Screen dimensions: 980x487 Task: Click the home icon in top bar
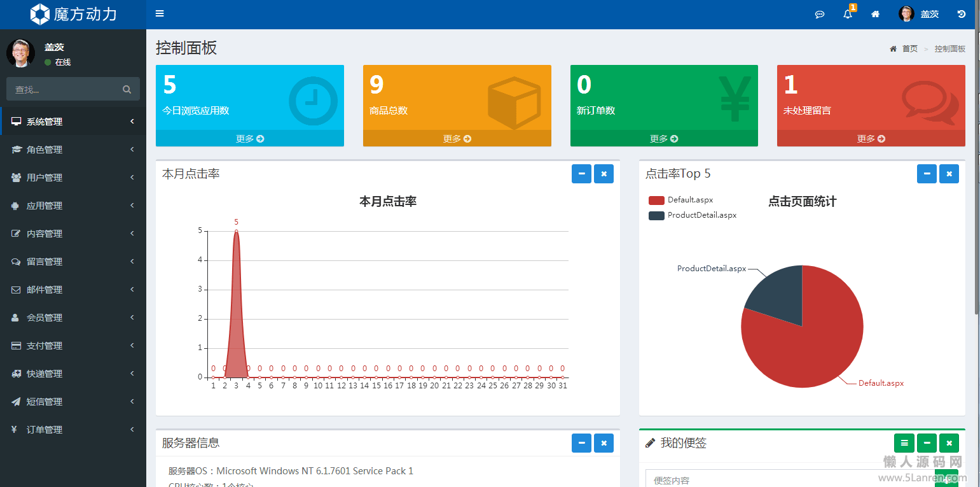click(876, 14)
